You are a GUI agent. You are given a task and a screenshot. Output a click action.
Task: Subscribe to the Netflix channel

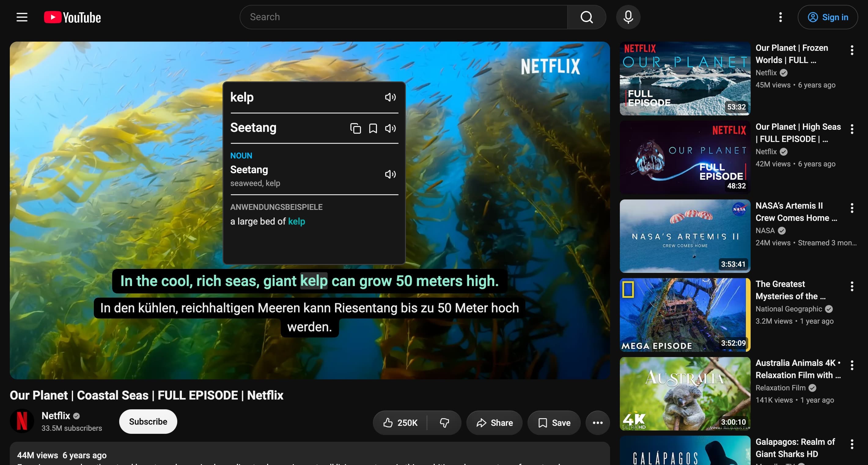click(148, 422)
